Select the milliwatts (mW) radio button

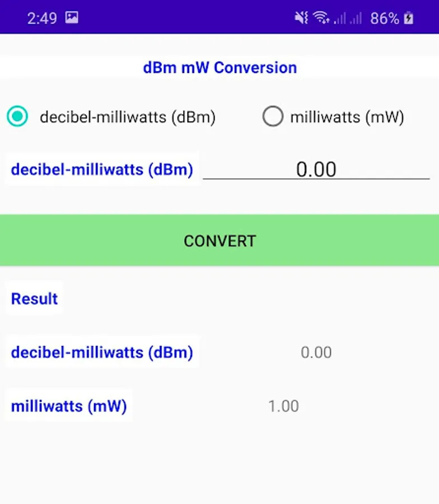click(273, 116)
